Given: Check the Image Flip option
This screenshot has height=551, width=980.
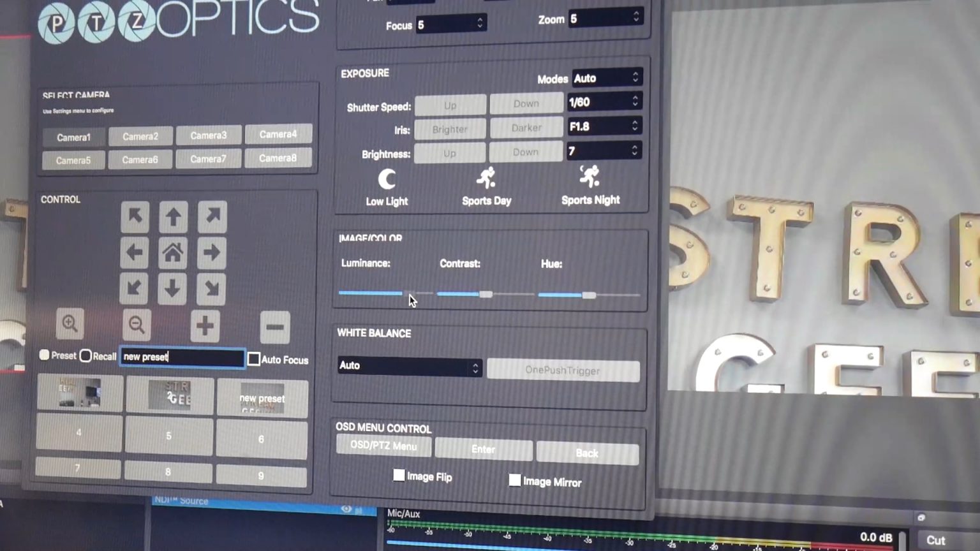Looking at the screenshot, I should (x=399, y=474).
